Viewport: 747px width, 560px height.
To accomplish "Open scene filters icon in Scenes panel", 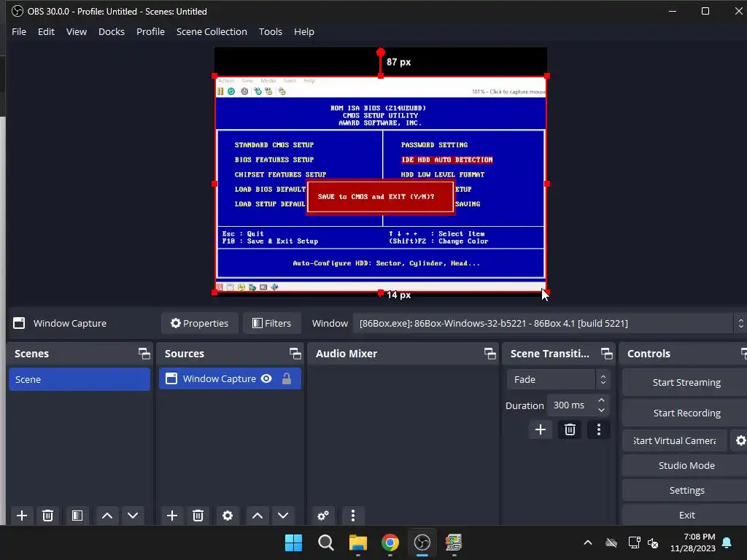I will tap(77, 516).
